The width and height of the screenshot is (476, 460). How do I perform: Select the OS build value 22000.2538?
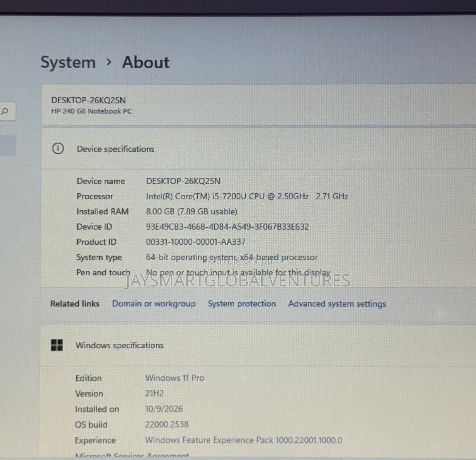167,424
